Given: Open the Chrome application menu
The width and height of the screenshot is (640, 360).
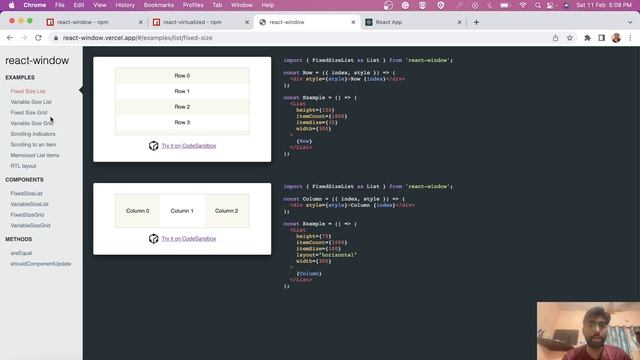Looking at the screenshot, I should pyautogui.click(x=35, y=5).
